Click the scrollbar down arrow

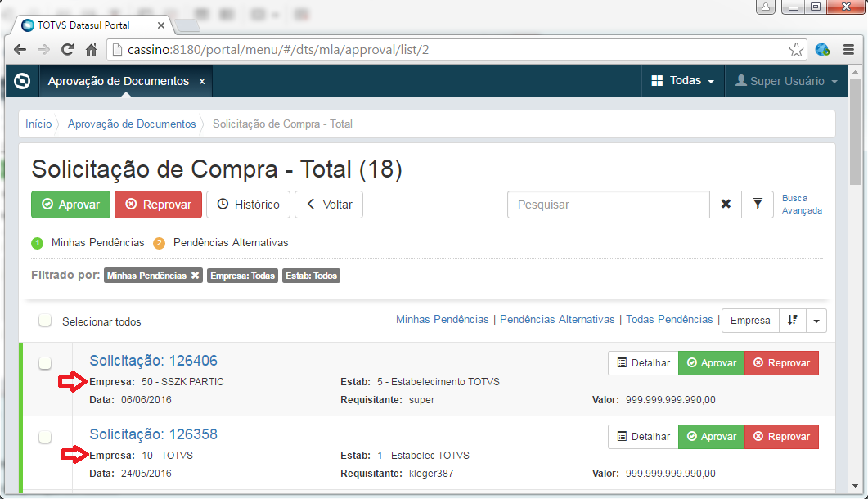pyautogui.click(x=855, y=486)
